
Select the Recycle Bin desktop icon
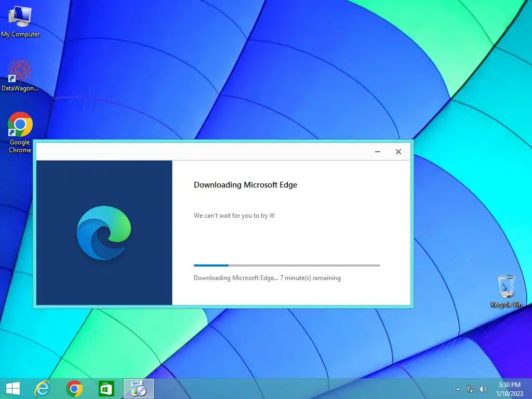pos(506,291)
